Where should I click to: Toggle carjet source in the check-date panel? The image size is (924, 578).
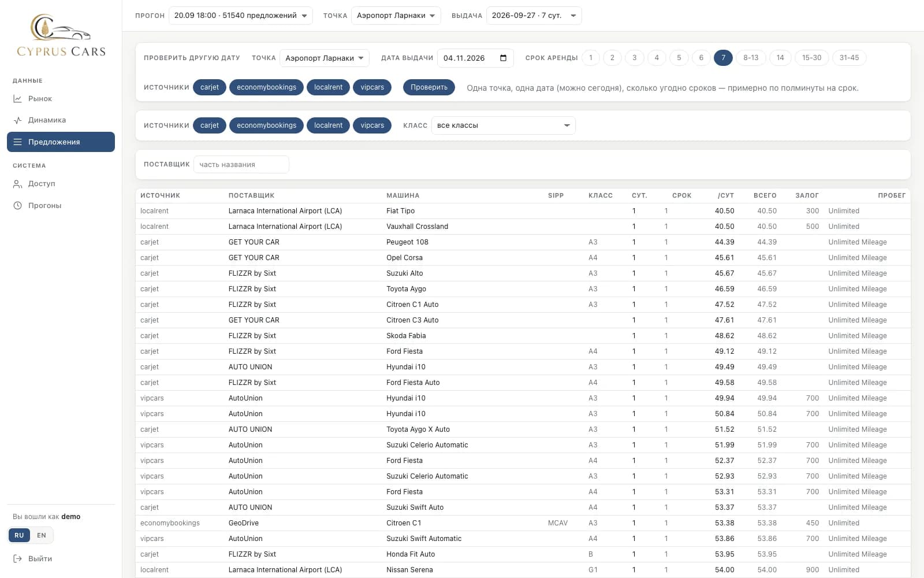click(210, 87)
